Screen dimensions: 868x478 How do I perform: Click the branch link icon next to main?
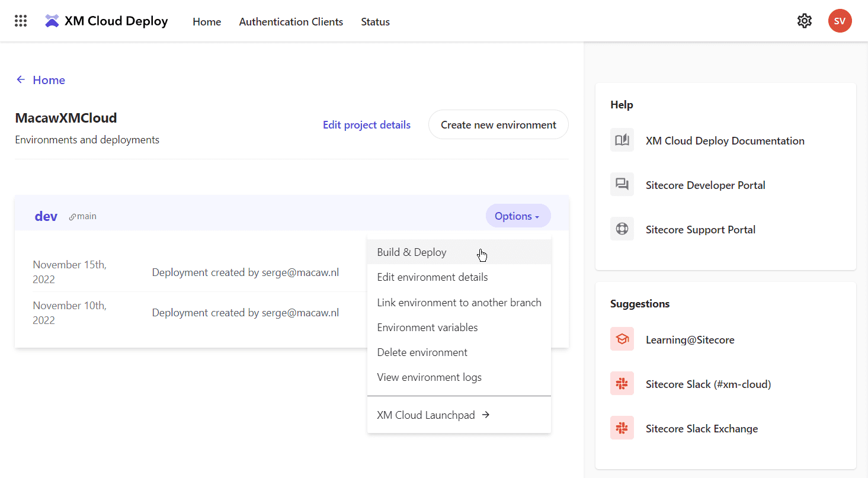click(x=72, y=217)
